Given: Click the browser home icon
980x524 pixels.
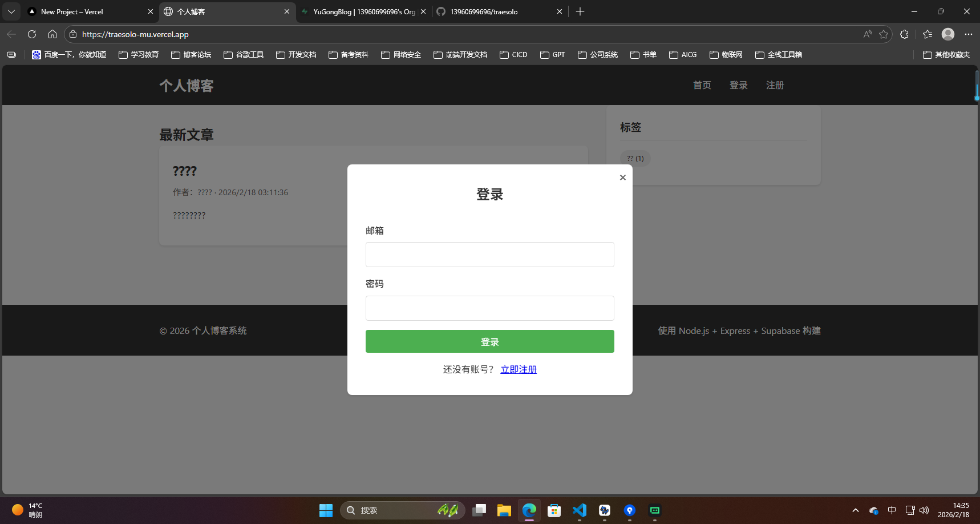Looking at the screenshot, I should pos(52,34).
